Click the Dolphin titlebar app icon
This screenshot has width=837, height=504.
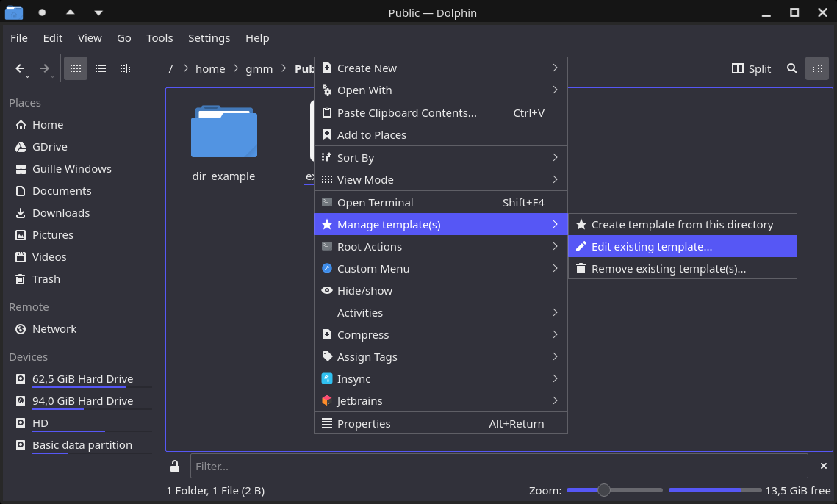(x=14, y=12)
